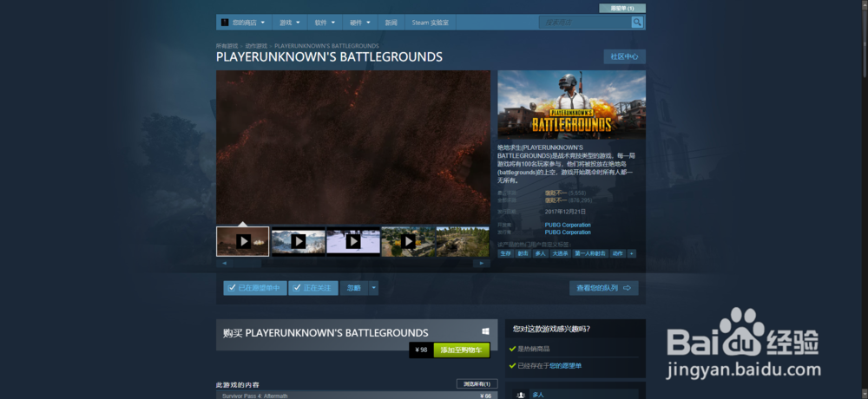The height and width of the screenshot is (399, 868).
Task: Click the 所有游戏 breadcrumb link
Action: coord(227,46)
